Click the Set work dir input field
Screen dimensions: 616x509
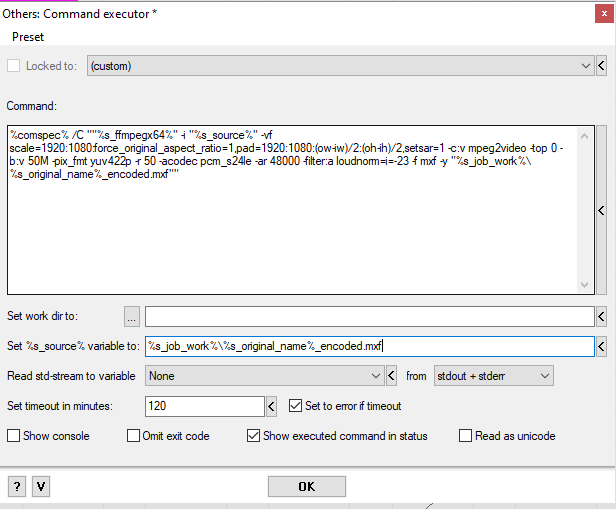[x=370, y=316]
